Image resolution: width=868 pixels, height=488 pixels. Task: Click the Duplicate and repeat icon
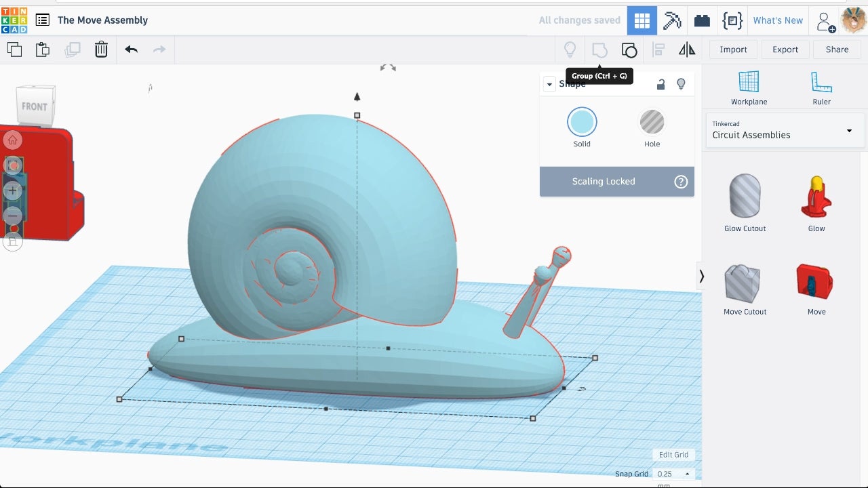(x=72, y=49)
